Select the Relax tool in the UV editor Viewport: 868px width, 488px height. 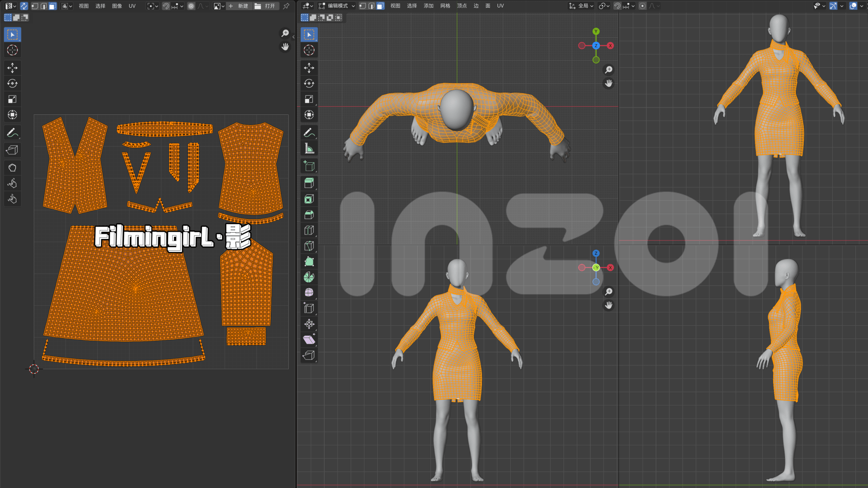coord(12,183)
